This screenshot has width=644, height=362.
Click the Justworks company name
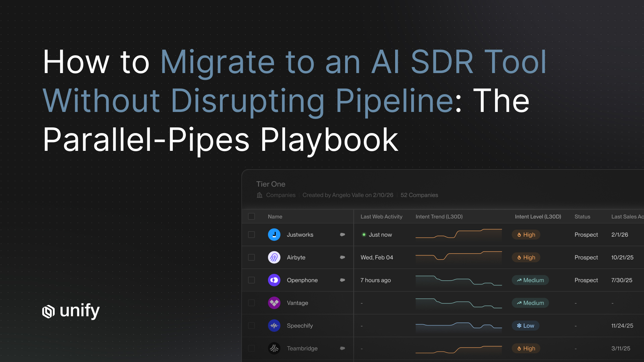[x=300, y=235]
